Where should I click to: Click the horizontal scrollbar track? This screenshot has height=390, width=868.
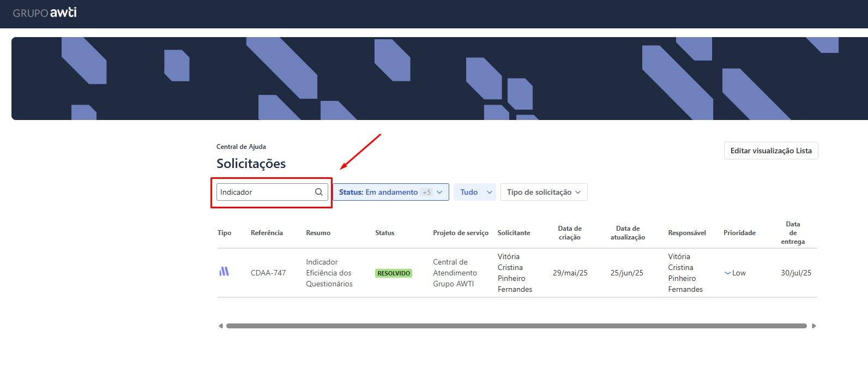516,326
